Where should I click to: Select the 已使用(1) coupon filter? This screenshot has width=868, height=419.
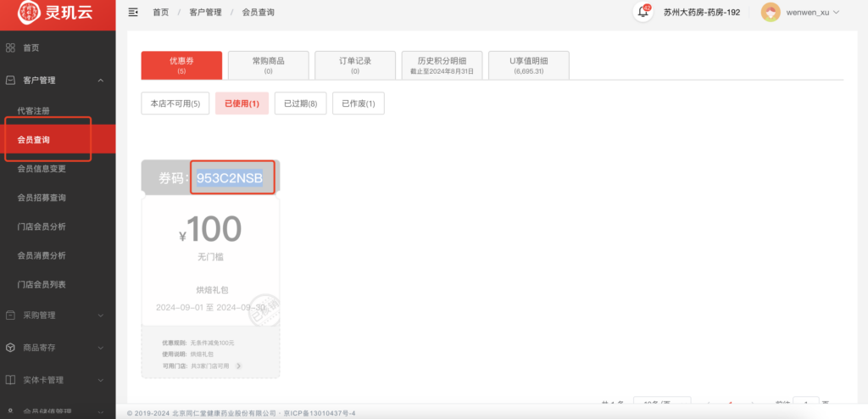point(242,103)
